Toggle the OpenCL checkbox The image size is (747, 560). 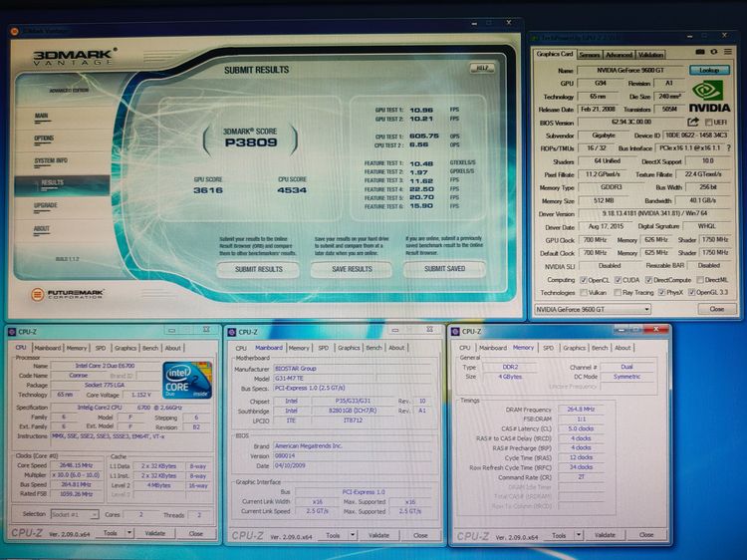click(x=583, y=280)
